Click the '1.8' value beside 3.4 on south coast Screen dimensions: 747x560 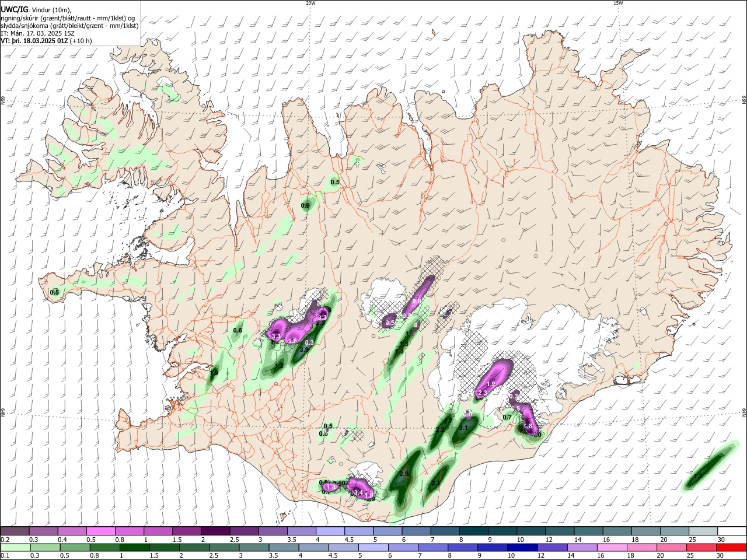click(x=369, y=495)
